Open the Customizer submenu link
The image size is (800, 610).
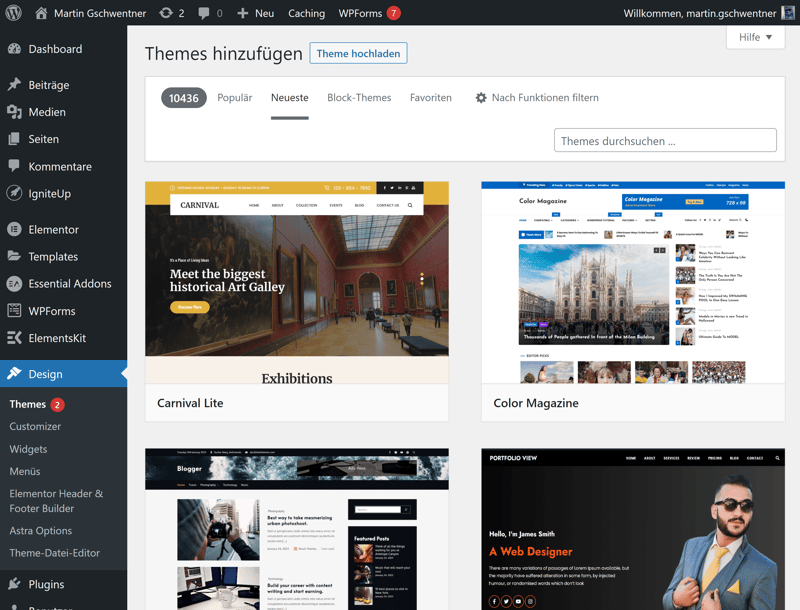tap(35, 426)
